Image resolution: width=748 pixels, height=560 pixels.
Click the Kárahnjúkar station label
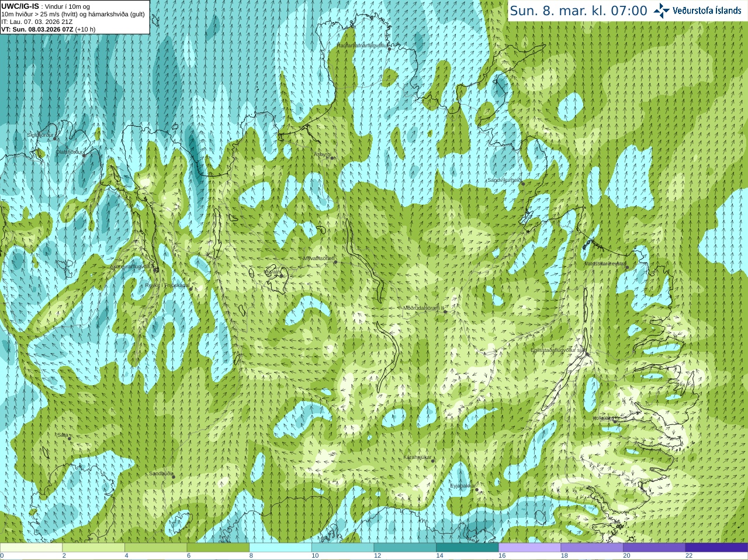(417, 457)
